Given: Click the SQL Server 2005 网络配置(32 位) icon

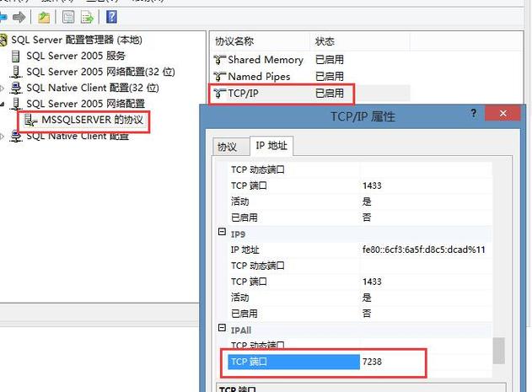Looking at the screenshot, I should (16, 72).
